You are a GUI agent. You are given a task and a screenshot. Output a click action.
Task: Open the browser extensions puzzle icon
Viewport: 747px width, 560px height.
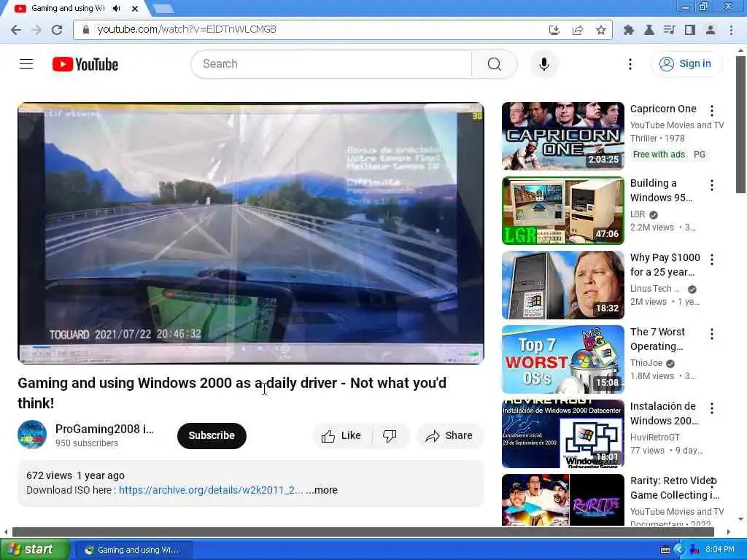click(628, 30)
